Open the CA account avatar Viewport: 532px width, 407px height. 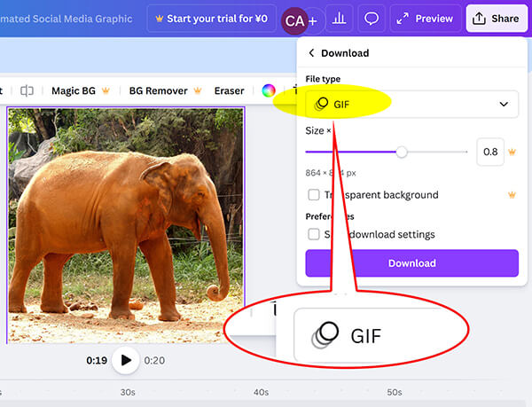294,21
